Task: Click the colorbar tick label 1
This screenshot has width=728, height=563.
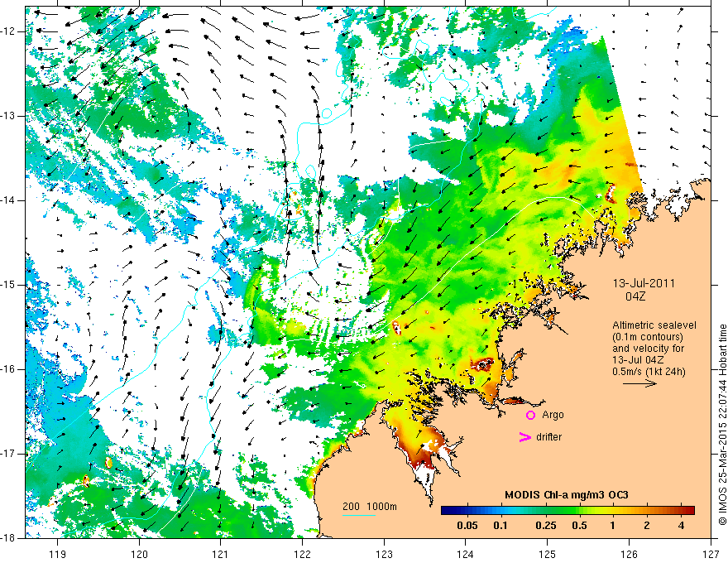Action: pyautogui.click(x=612, y=526)
